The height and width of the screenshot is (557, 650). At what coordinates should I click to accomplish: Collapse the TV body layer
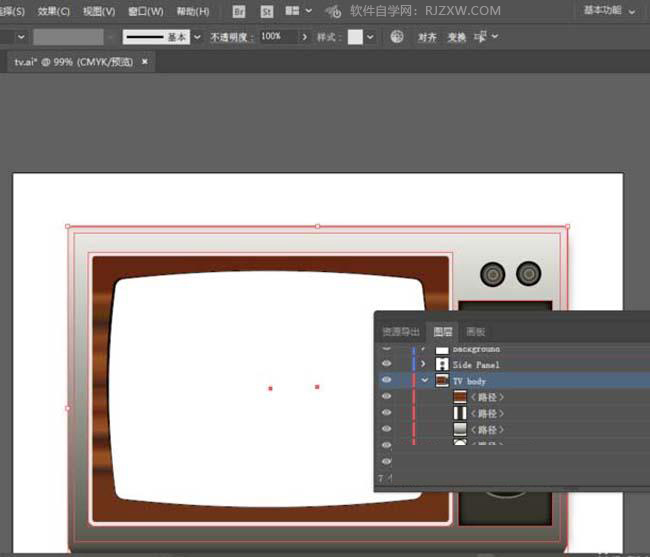424,381
